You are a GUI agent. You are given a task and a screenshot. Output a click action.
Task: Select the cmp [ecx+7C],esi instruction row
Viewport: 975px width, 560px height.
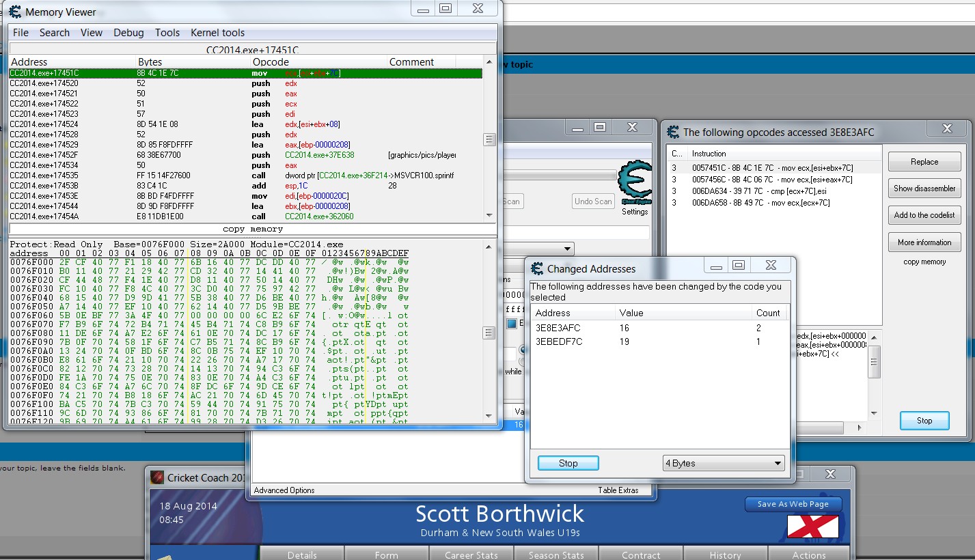(x=758, y=191)
